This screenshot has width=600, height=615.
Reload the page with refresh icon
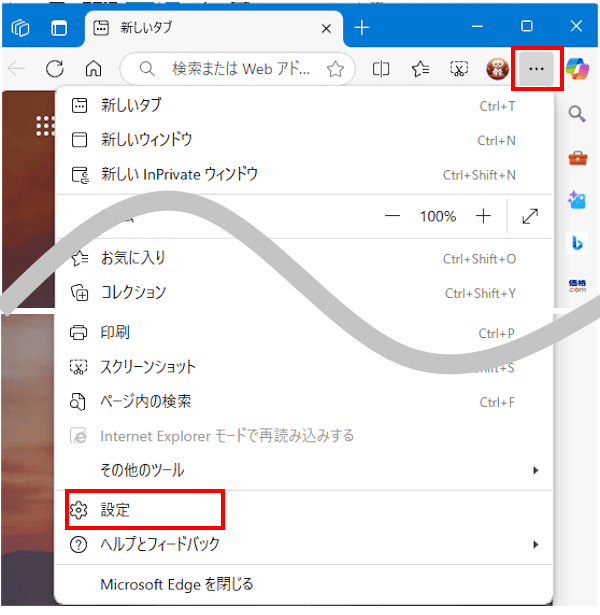pos(55,69)
